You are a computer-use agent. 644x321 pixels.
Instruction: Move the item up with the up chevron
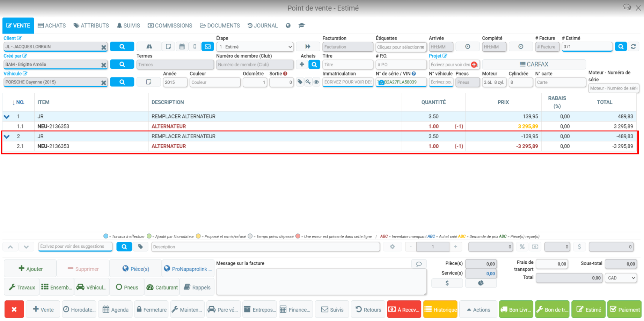click(10, 247)
